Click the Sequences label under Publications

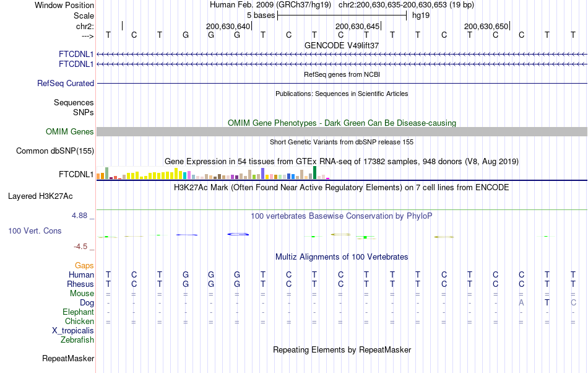point(74,102)
